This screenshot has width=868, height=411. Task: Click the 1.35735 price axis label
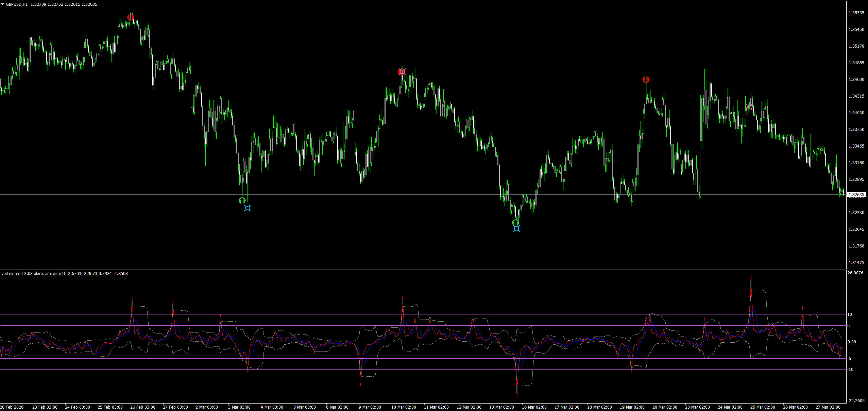coord(856,13)
